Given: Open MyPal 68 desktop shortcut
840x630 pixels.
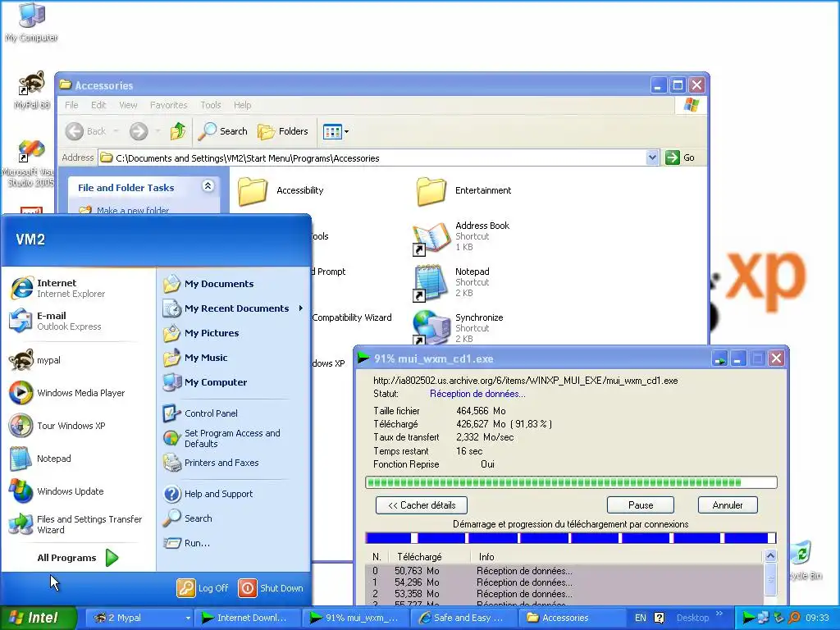Looking at the screenshot, I should coord(32,89).
